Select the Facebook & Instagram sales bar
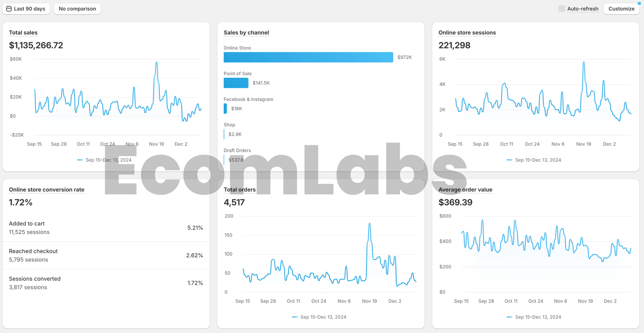The height and width of the screenshot is (333, 644). pos(225,109)
